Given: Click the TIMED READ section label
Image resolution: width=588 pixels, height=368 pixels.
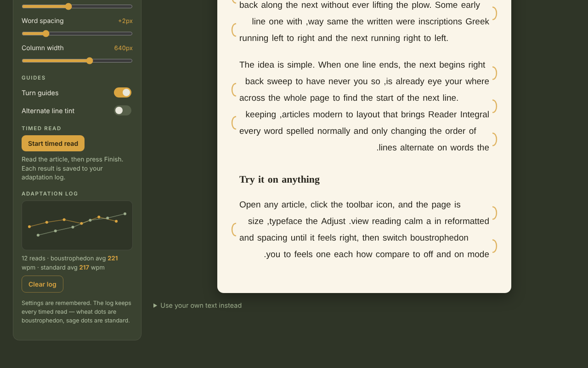Looking at the screenshot, I should (41, 128).
